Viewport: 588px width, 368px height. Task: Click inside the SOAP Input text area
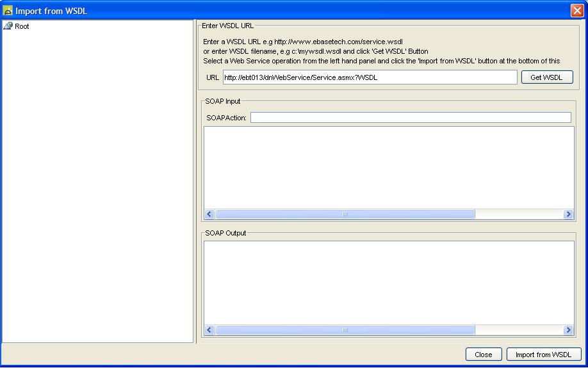click(x=389, y=167)
